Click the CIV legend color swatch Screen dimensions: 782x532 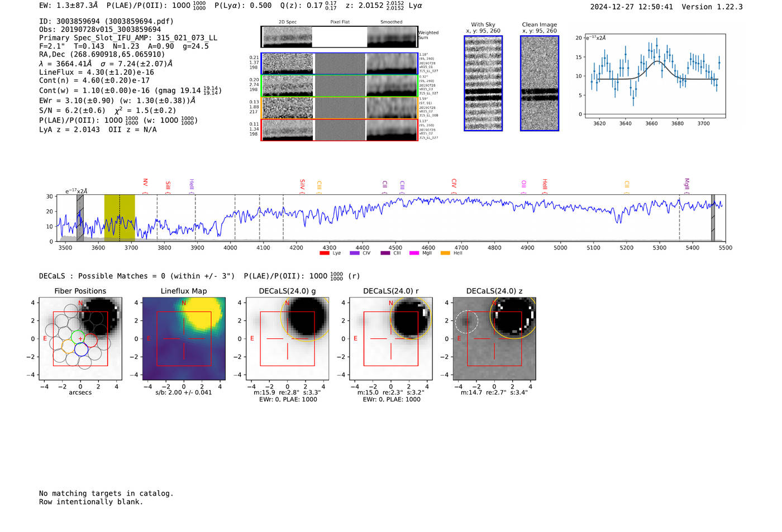tap(354, 253)
